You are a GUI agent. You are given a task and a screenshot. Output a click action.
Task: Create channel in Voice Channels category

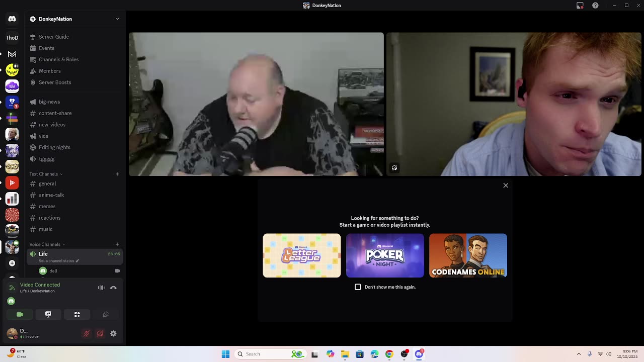pos(117,244)
